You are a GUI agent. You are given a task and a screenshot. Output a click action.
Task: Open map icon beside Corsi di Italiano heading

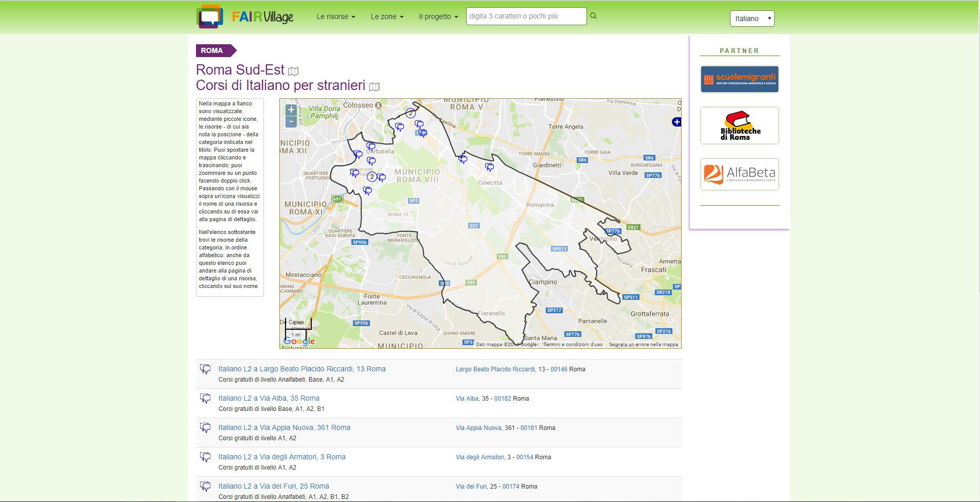(x=375, y=86)
